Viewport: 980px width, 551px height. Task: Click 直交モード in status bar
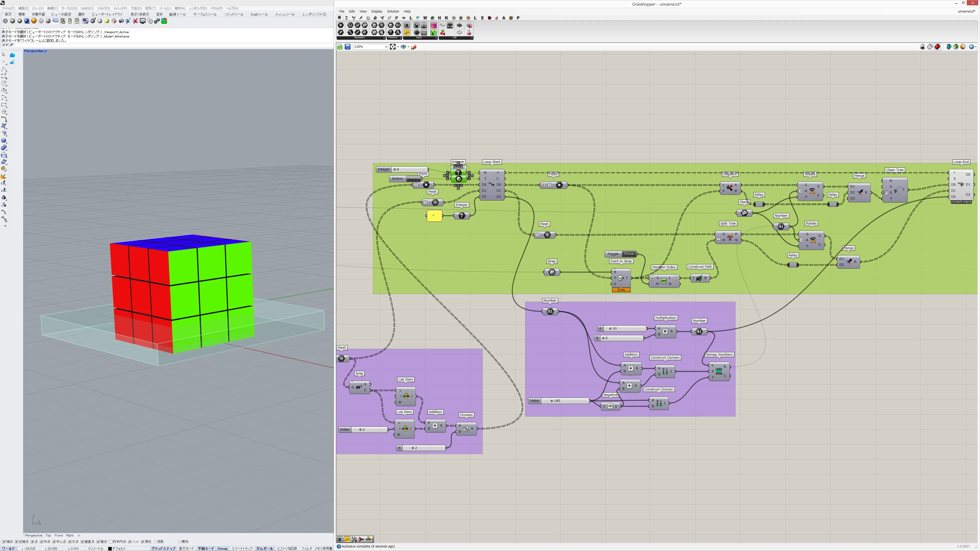186,548
